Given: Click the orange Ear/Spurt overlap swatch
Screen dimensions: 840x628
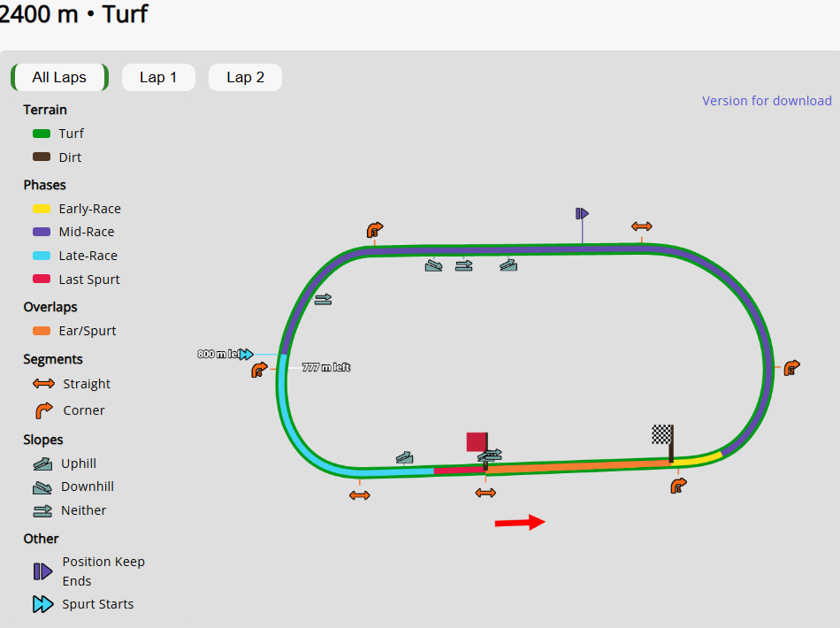Looking at the screenshot, I should click(42, 331).
